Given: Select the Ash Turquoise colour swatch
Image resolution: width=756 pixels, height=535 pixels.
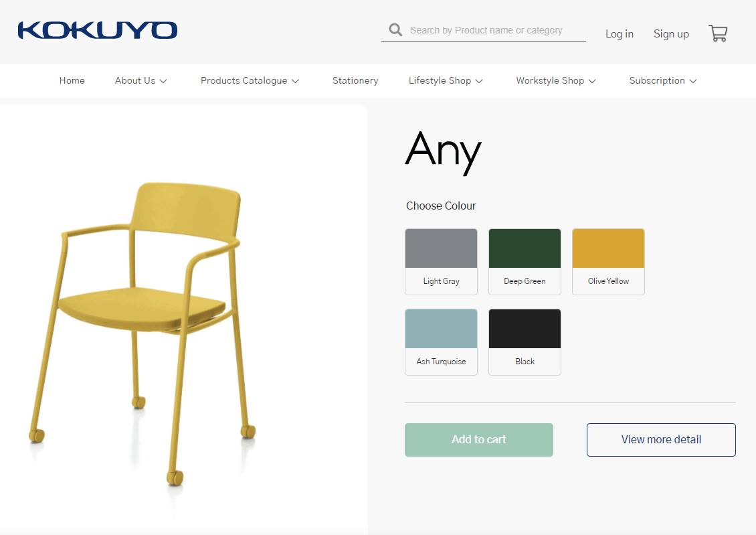Looking at the screenshot, I should 441,342.
